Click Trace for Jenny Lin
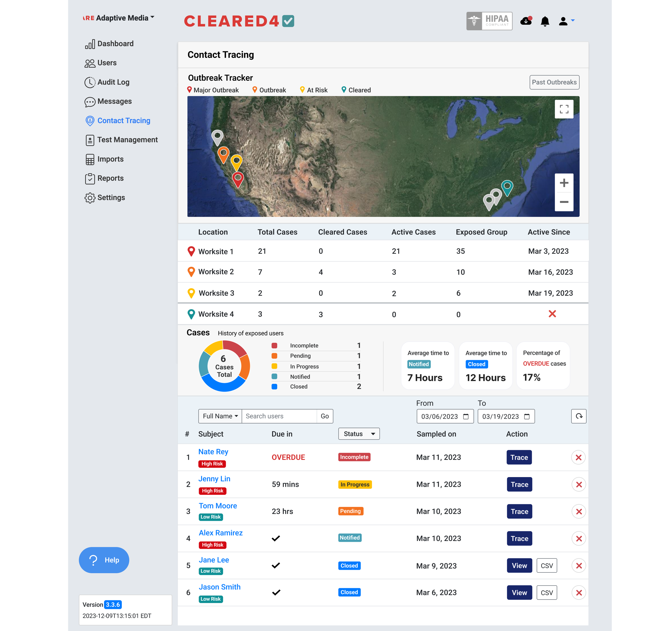This screenshot has width=672, height=631. click(519, 484)
